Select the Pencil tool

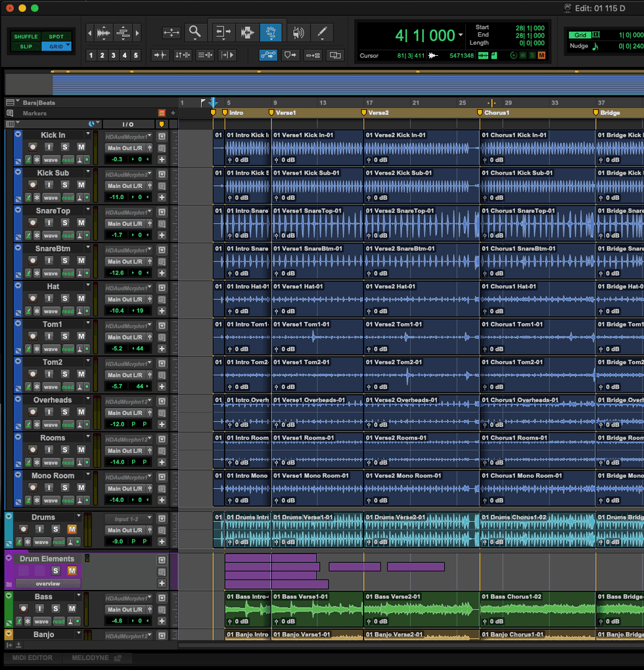(x=321, y=32)
